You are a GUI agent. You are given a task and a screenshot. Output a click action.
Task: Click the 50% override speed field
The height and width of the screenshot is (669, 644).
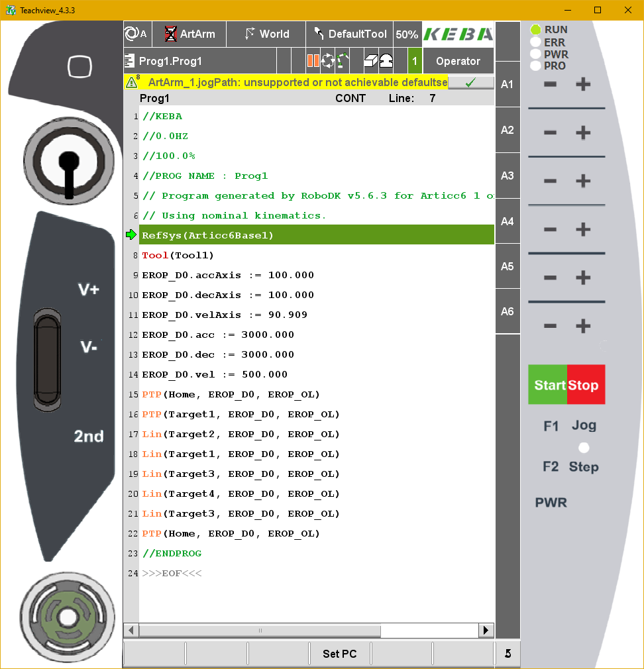(407, 34)
